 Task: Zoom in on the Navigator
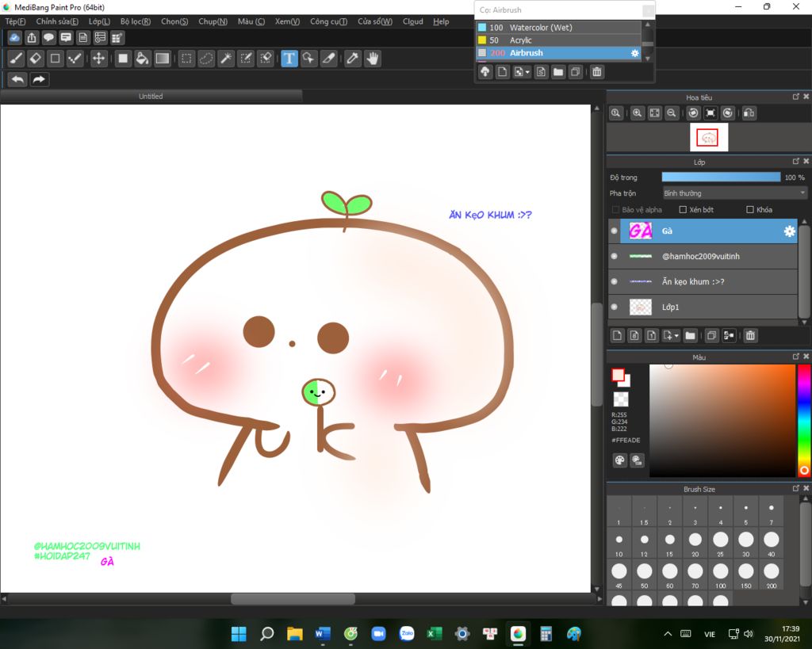[638, 113]
